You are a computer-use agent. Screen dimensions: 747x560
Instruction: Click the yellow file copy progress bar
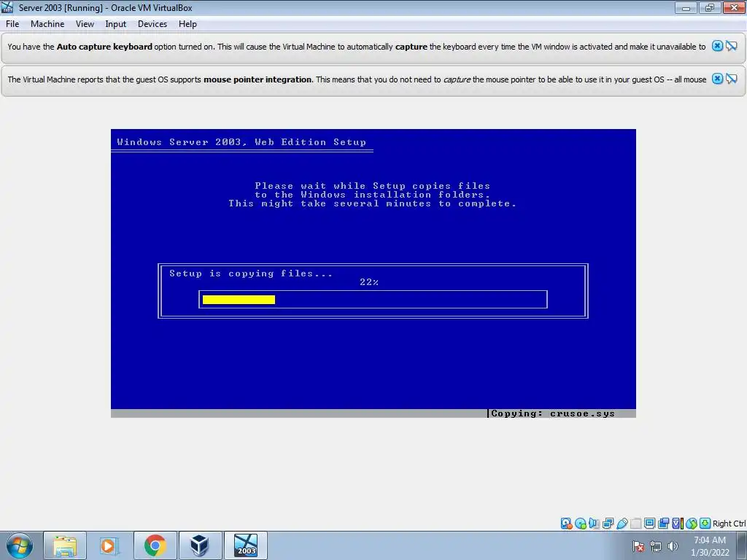click(239, 300)
